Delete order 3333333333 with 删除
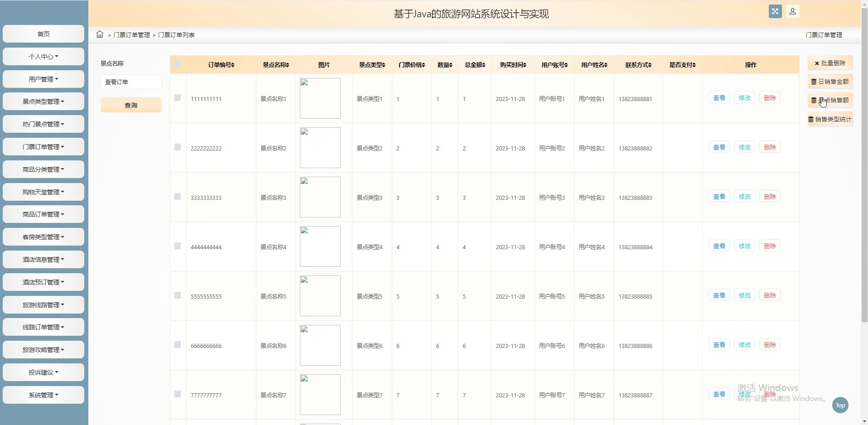The width and height of the screenshot is (868, 425). click(770, 197)
